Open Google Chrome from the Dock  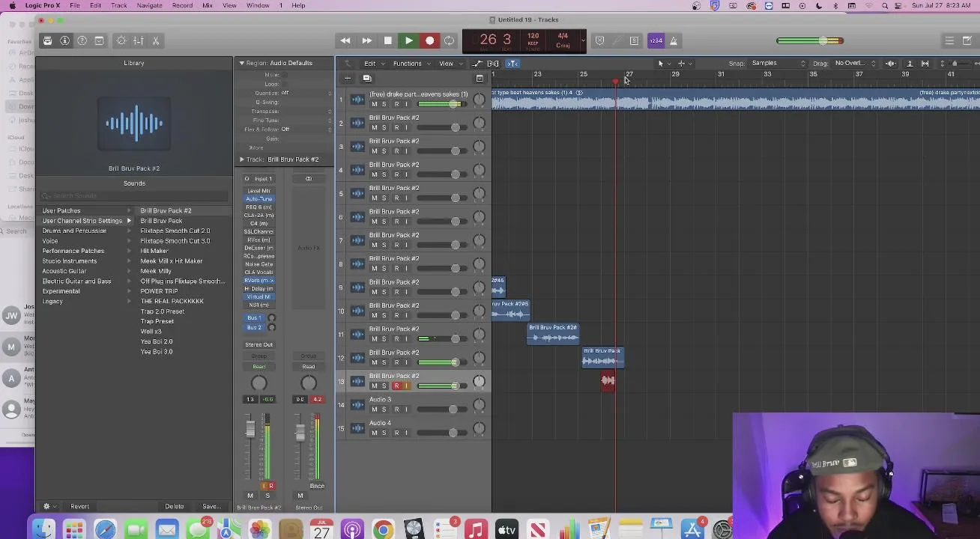[x=383, y=530]
